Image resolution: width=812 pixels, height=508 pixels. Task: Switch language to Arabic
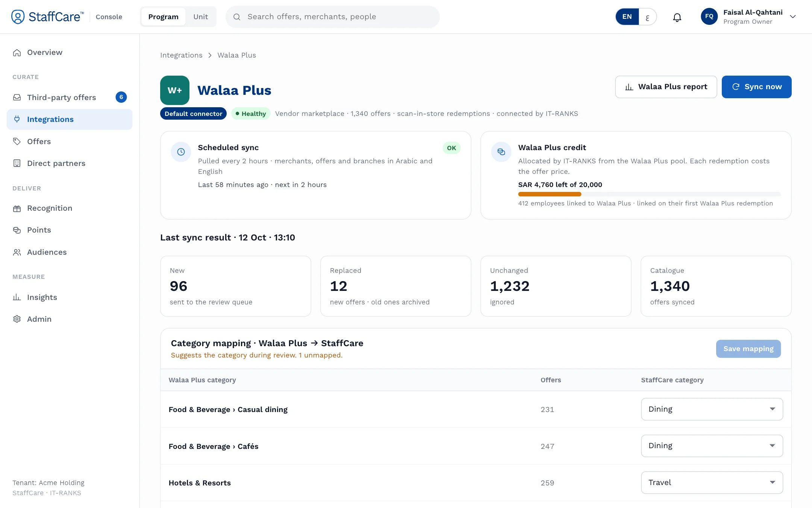pos(647,17)
